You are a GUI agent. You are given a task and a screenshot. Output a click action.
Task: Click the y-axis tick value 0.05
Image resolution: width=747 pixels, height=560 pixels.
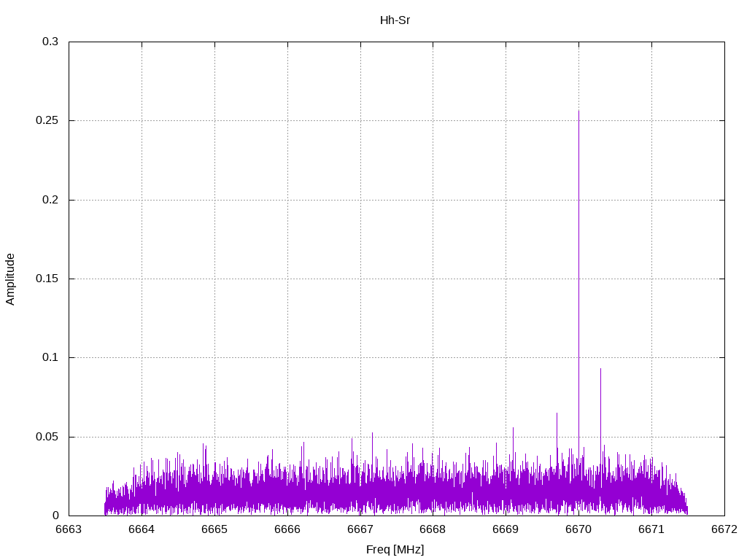pyautogui.click(x=47, y=437)
